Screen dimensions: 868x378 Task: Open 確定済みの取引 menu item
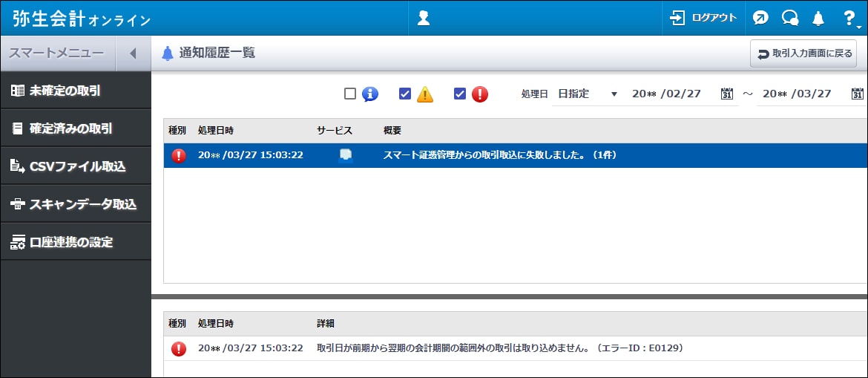(75, 128)
